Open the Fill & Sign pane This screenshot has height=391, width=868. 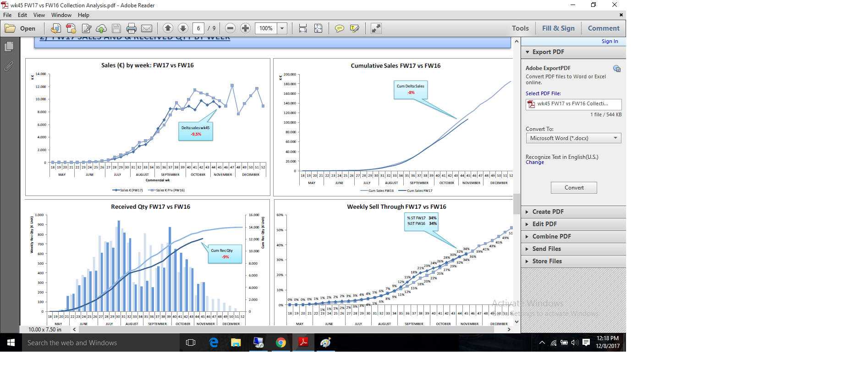click(558, 28)
